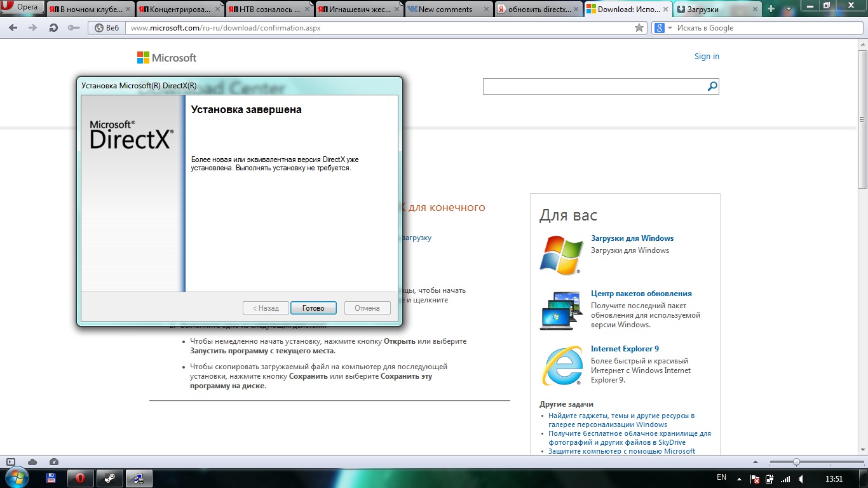Open the Opera main menu button
The height and width of the screenshot is (488, 868).
[x=22, y=8]
